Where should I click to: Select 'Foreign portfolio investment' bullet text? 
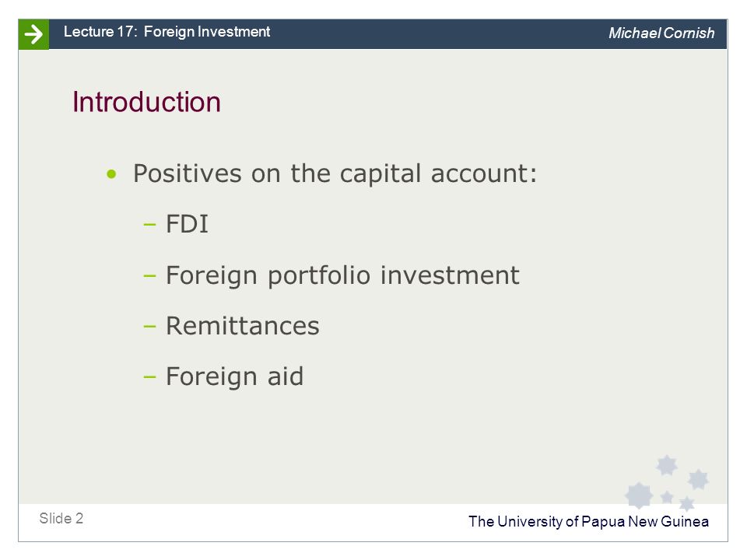tap(342, 275)
